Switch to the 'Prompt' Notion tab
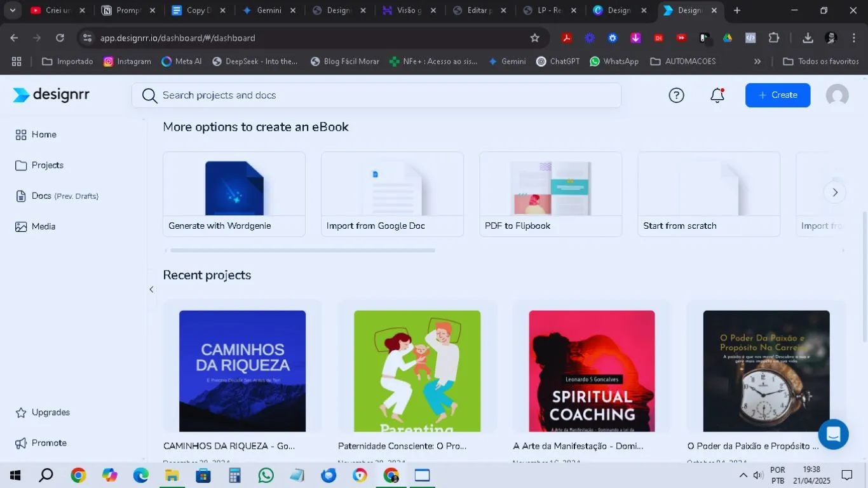 [128, 10]
